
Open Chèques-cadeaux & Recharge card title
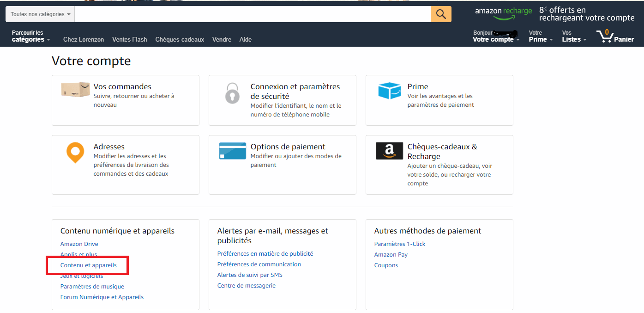coord(442,151)
